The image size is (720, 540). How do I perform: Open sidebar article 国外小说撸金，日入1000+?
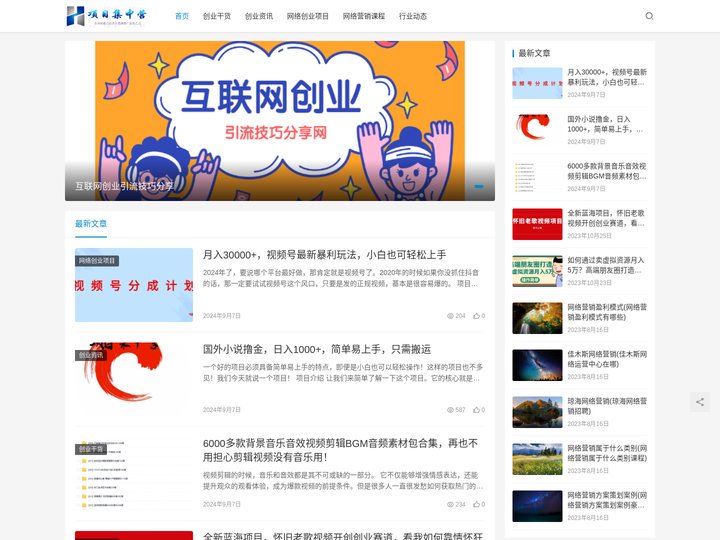pos(605,124)
